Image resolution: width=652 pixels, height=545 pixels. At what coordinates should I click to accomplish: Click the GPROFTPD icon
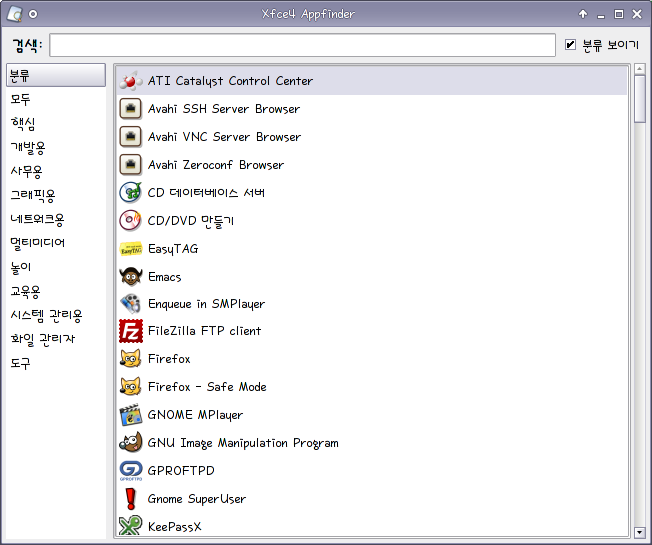point(131,471)
